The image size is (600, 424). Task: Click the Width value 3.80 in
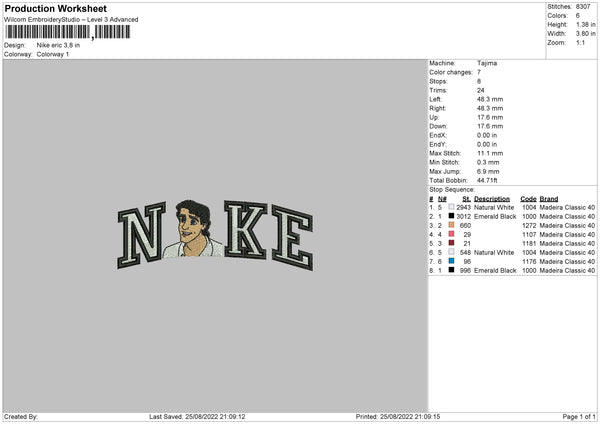coord(585,34)
